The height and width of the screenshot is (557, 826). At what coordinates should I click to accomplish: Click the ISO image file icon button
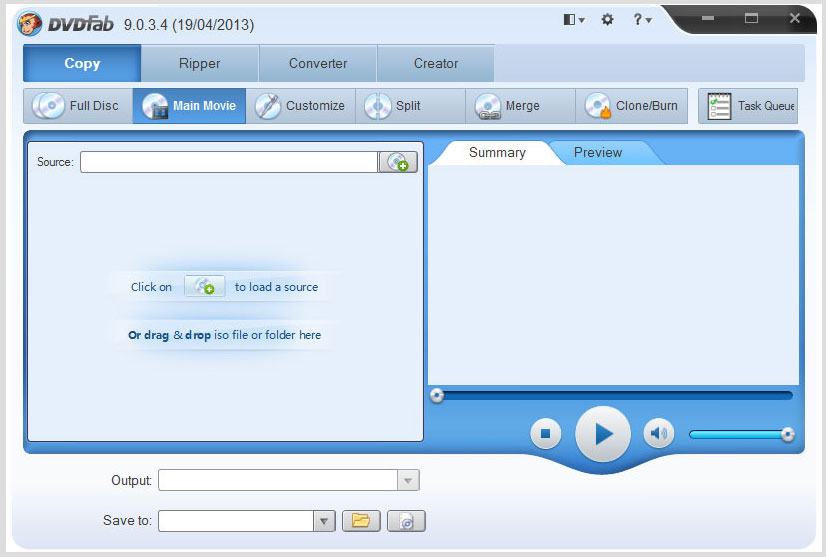pos(406,521)
